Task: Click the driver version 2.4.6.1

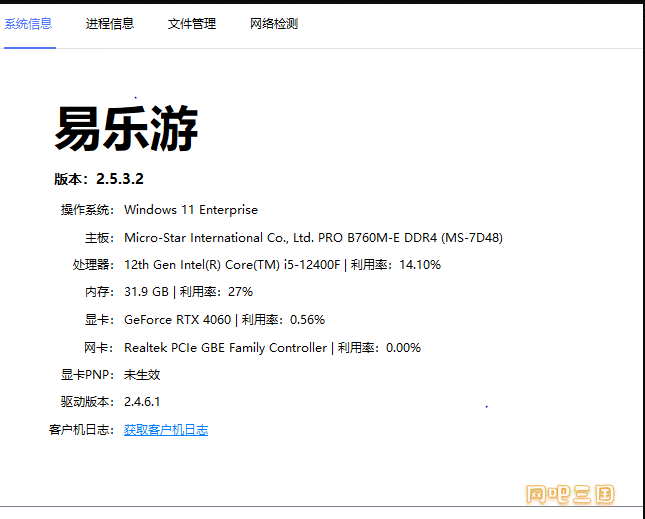Action: tap(142, 401)
